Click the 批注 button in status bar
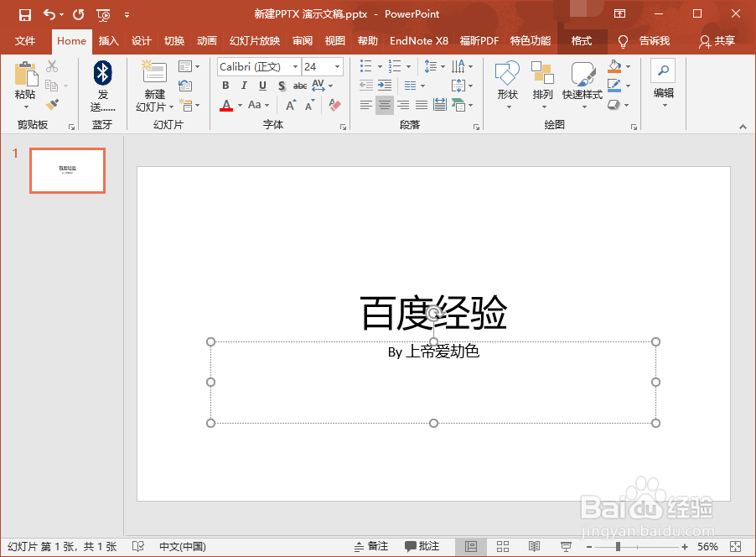 [x=422, y=546]
